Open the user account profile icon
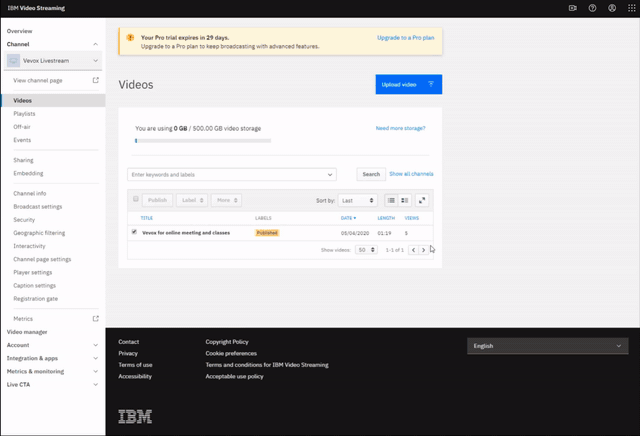The image size is (640, 436). (x=612, y=8)
